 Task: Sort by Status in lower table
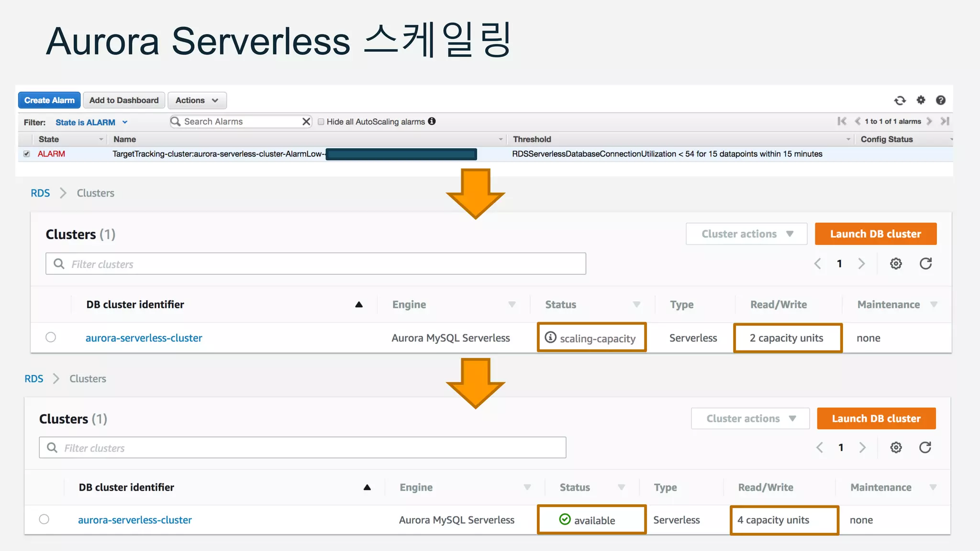coord(621,487)
